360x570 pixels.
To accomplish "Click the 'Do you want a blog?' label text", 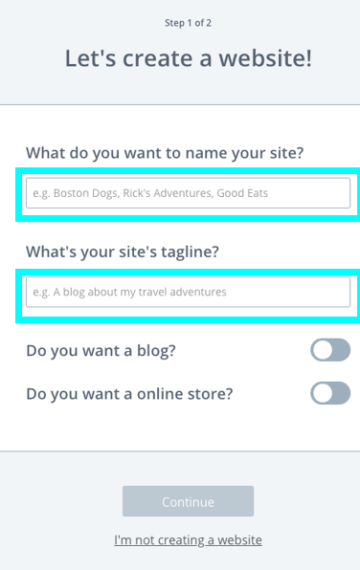I will [101, 351].
